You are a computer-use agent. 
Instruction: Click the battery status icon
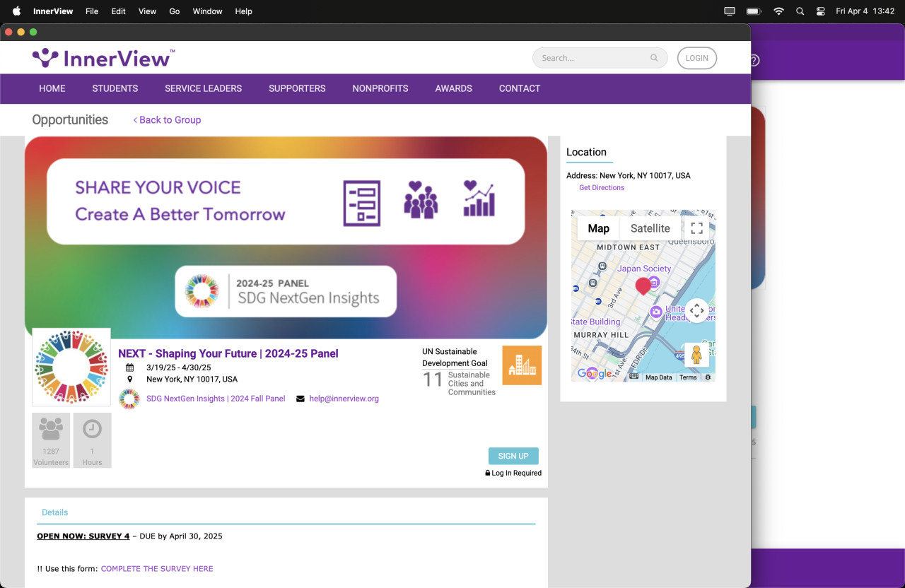754,11
